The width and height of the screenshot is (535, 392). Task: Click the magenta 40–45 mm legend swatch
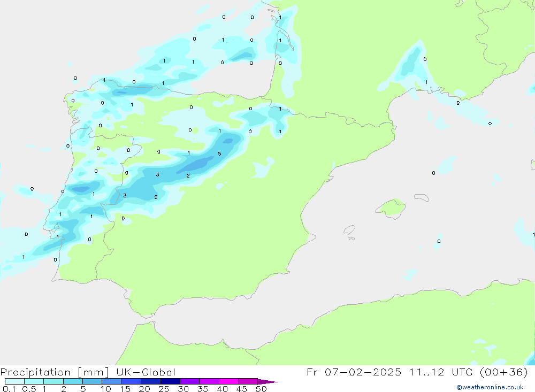[228, 381]
